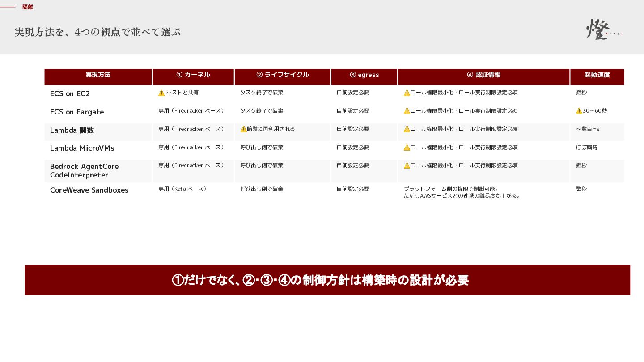
Task: Select the ① カーネル column header
Action: click(x=193, y=77)
